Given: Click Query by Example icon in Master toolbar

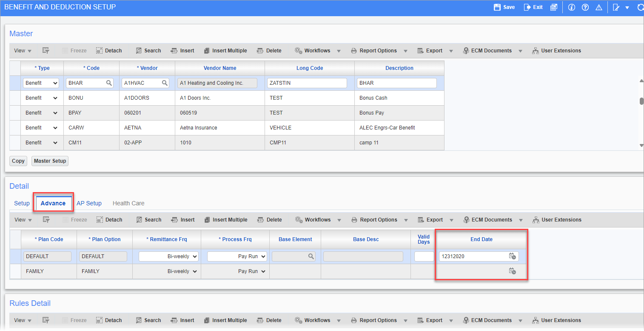Looking at the screenshot, I should coord(46,51).
